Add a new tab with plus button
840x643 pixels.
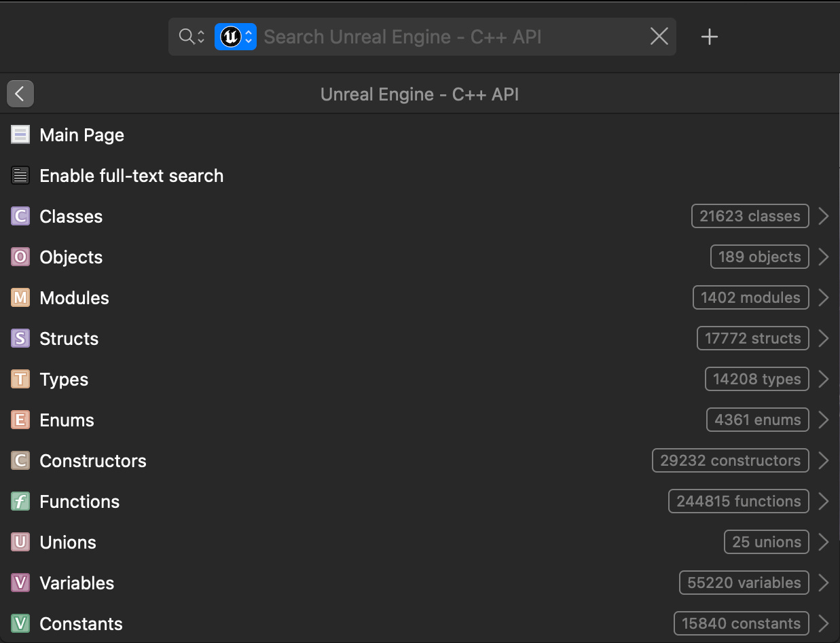click(x=710, y=37)
